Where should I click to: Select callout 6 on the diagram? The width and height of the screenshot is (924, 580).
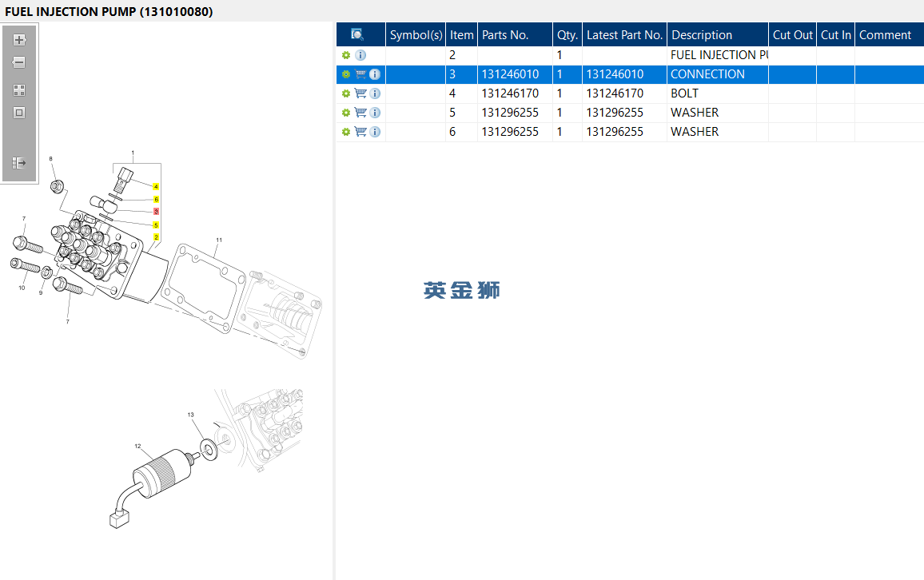pos(156,200)
